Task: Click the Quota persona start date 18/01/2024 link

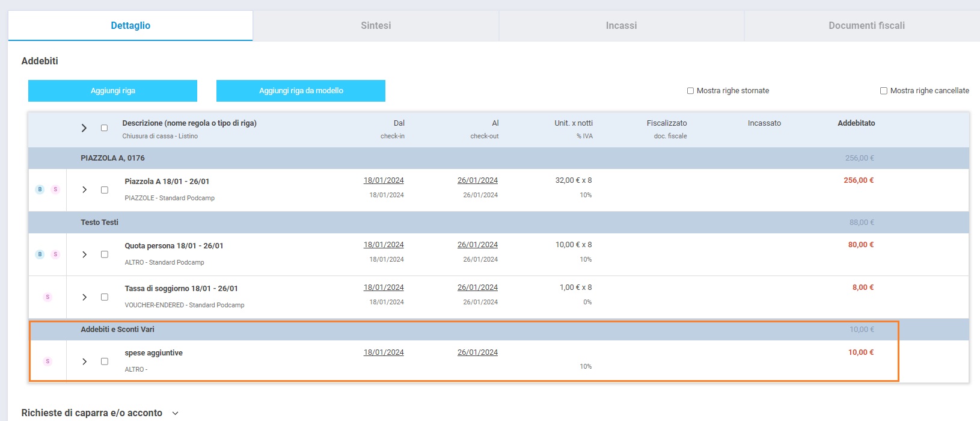Action: pyautogui.click(x=384, y=245)
